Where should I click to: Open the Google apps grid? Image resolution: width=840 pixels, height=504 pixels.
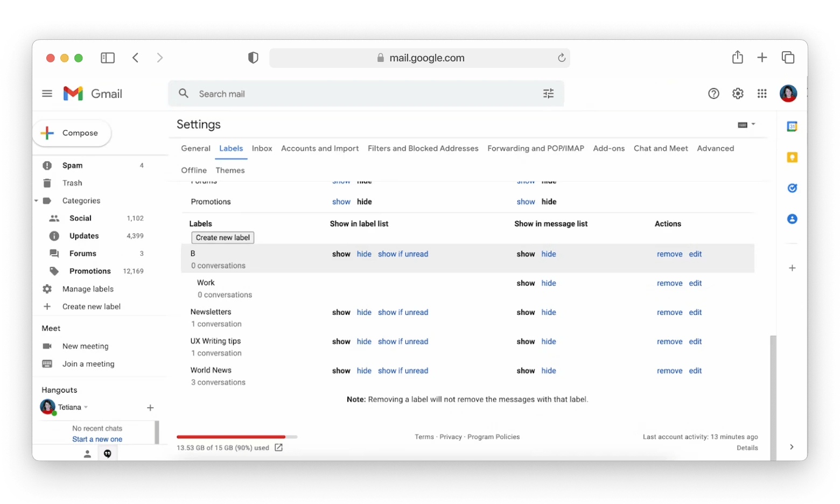[x=762, y=93]
